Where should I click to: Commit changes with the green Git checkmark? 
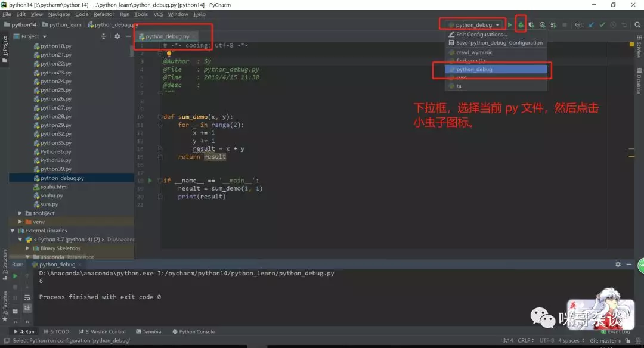click(602, 24)
